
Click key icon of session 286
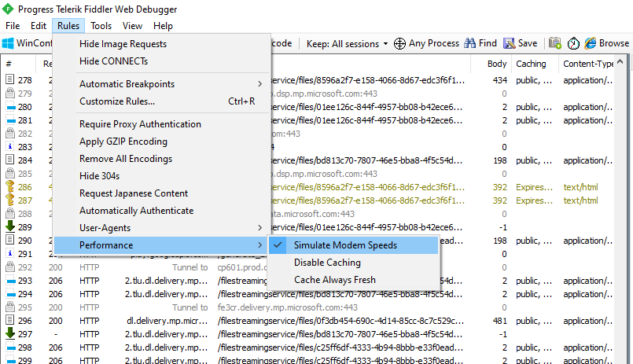click(10, 186)
